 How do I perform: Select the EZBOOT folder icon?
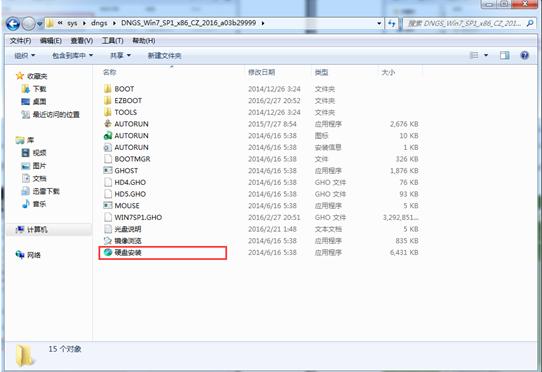pos(108,101)
